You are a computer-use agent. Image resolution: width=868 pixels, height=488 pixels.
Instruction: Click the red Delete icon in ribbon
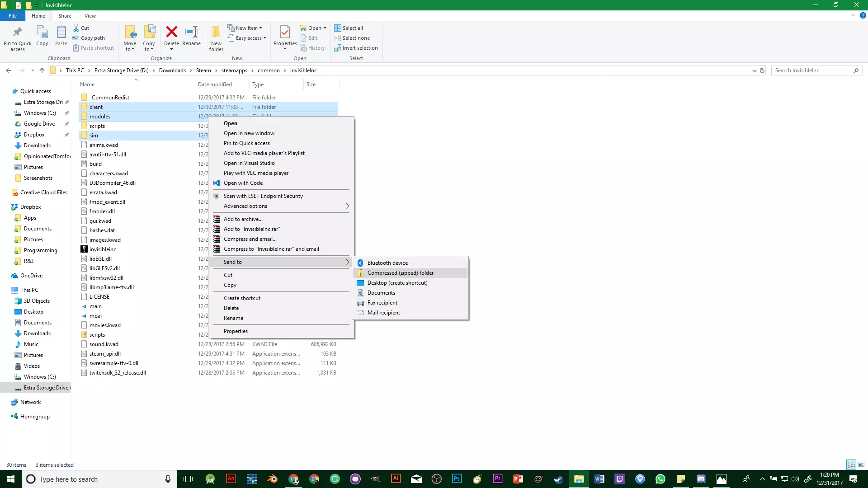click(171, 33)
